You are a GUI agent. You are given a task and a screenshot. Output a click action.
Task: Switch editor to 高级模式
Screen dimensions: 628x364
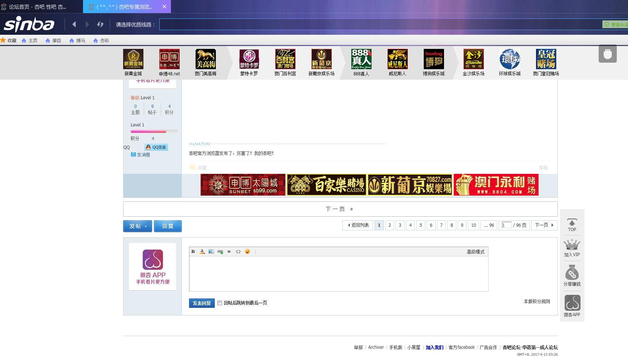476,252
